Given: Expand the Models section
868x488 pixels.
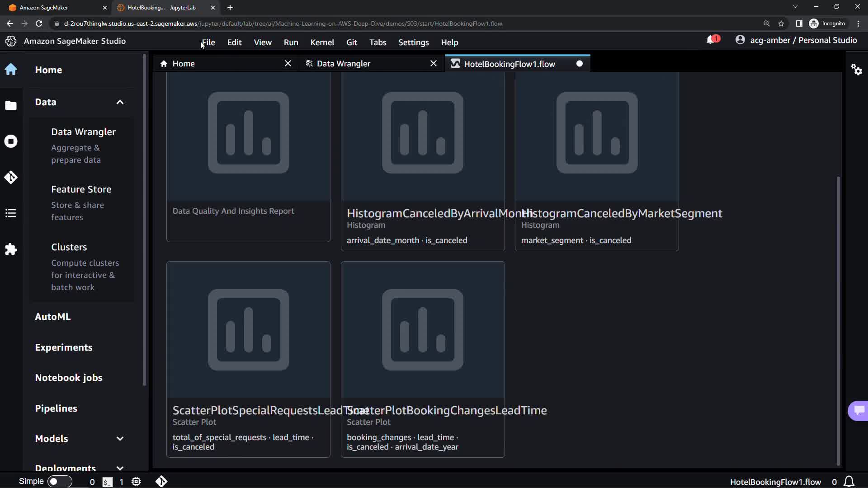Looking at the screenshot, I should click(120, 439).
